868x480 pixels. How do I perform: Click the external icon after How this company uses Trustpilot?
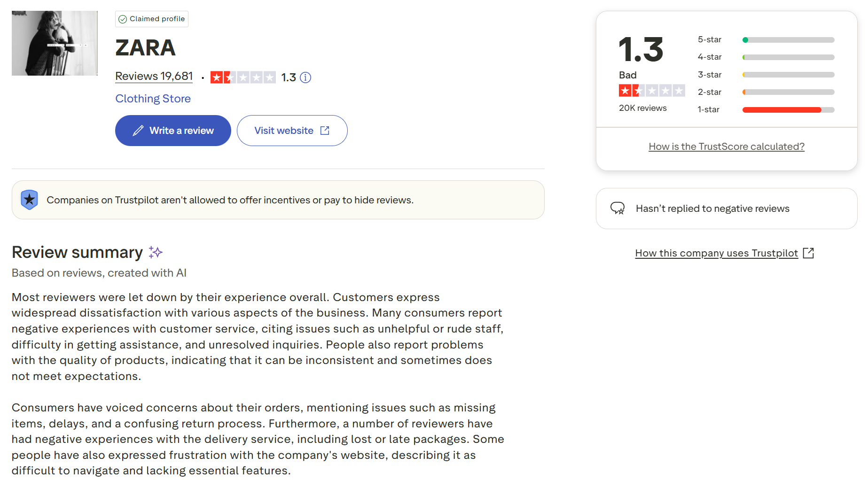click(808, 253)
